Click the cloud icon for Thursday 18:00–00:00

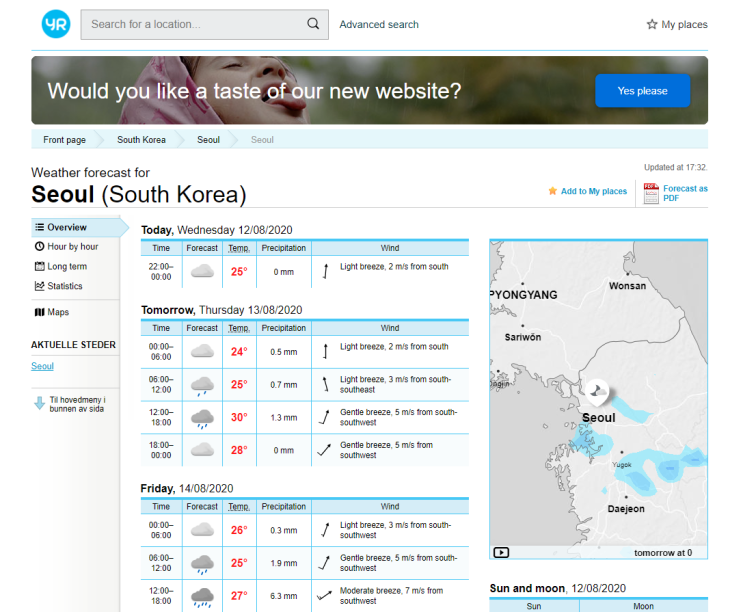pos(202,450)
